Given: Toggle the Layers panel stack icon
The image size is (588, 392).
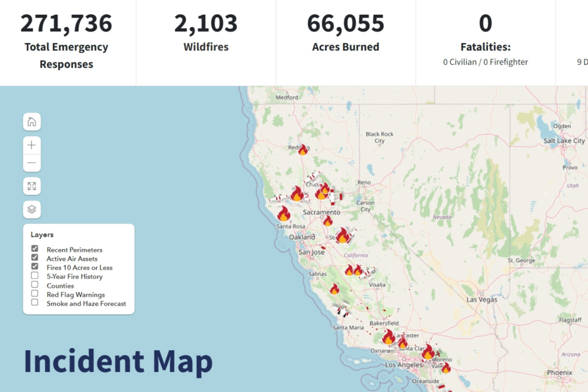Looking at the screenshot, I should click(x=32, y=210).
